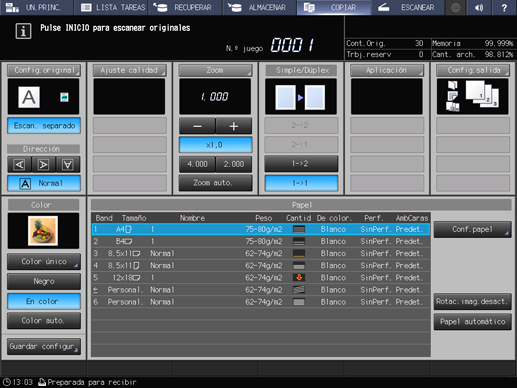
Task: Click the Simple/Dúplex header button
Action: (301, 70)
